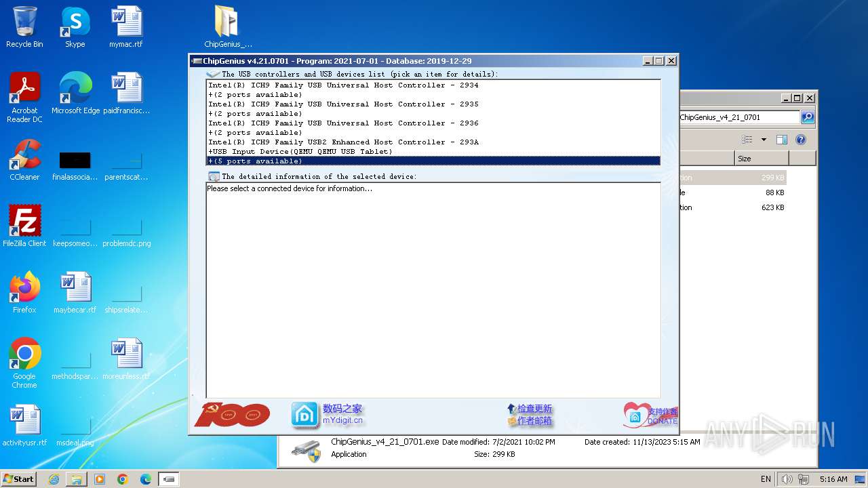Select the 88 KB file row in Explorer
Image resolution: width=868 pixels, height=488 pixels.
733,192
